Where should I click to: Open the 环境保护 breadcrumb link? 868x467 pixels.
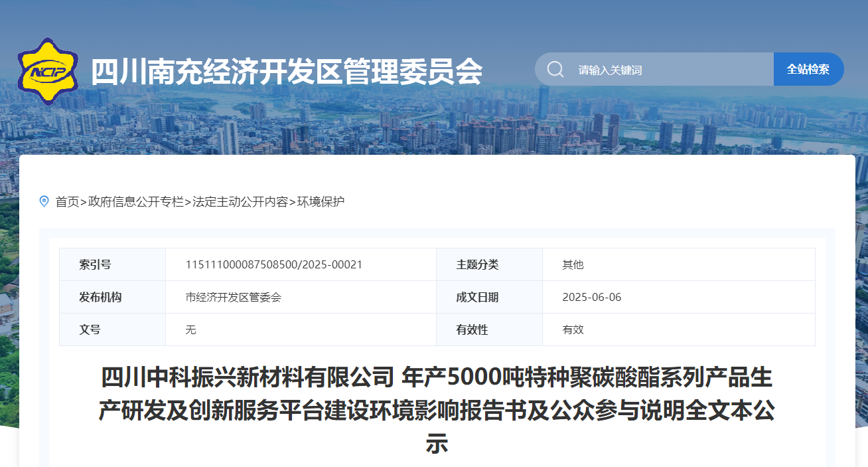[x=321, y=201]
